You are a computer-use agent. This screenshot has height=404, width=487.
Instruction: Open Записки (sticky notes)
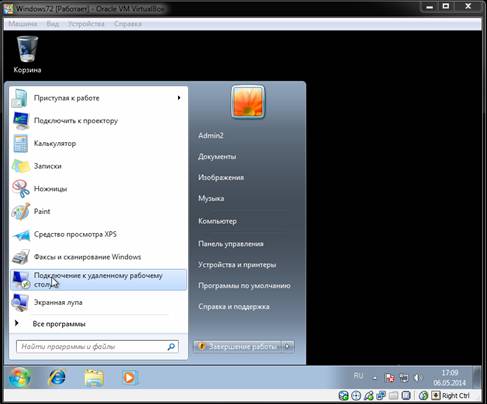click(99, 166)
